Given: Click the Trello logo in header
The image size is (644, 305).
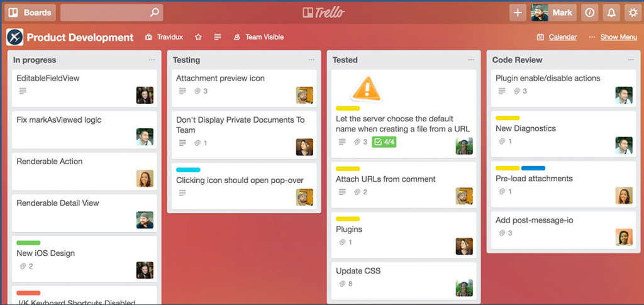Looking at the screenshot, I should [x=323, y=13].
